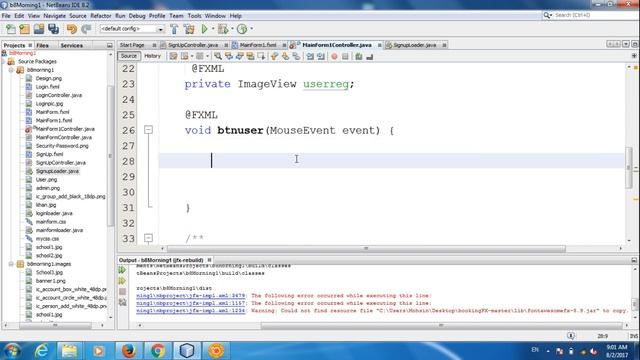Select LoginController.java in project tree
Viewport: 640px width, 360px height.
click(x=58, y=95)
